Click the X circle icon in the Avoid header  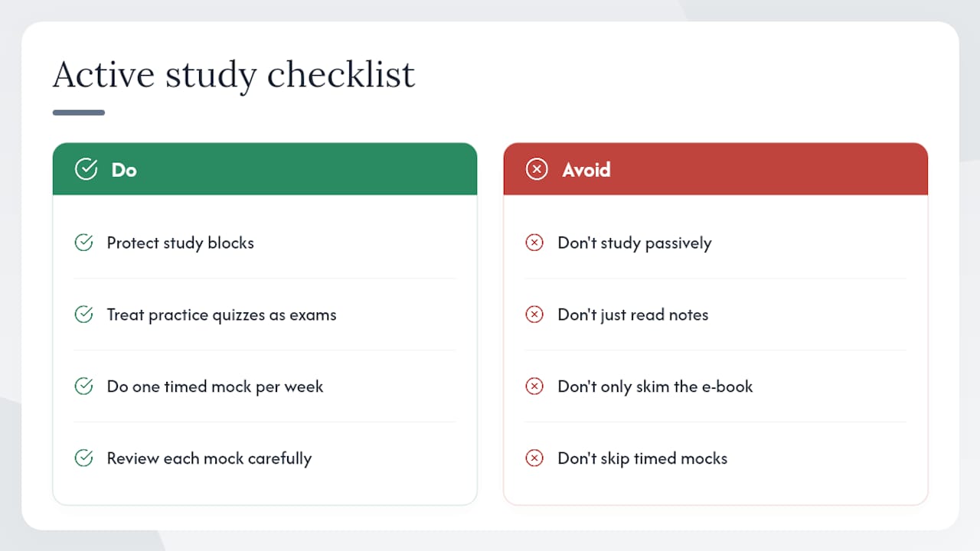[x=537, y=169]
